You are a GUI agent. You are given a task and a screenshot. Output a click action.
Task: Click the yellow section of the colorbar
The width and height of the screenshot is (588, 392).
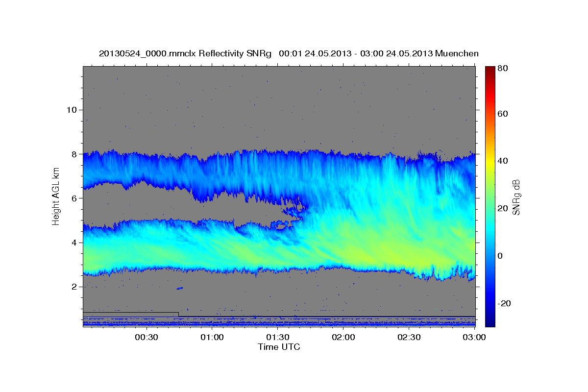click(x=490, y=161)
